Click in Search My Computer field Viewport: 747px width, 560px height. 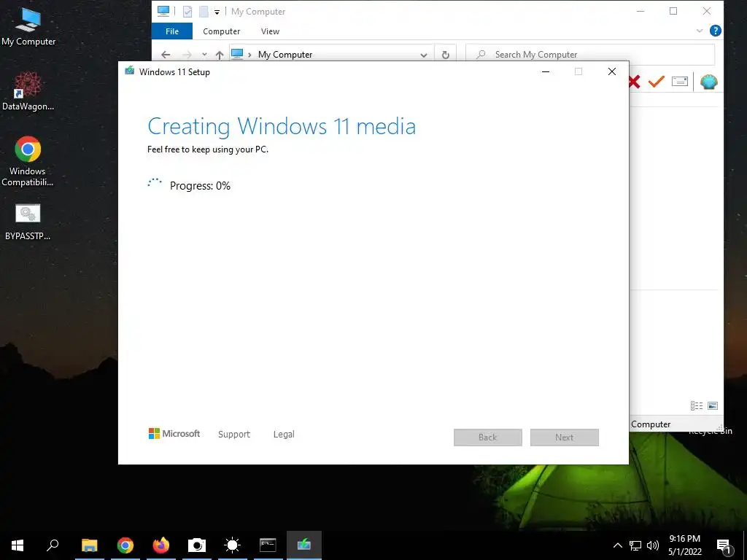click(x=589, y=55)
